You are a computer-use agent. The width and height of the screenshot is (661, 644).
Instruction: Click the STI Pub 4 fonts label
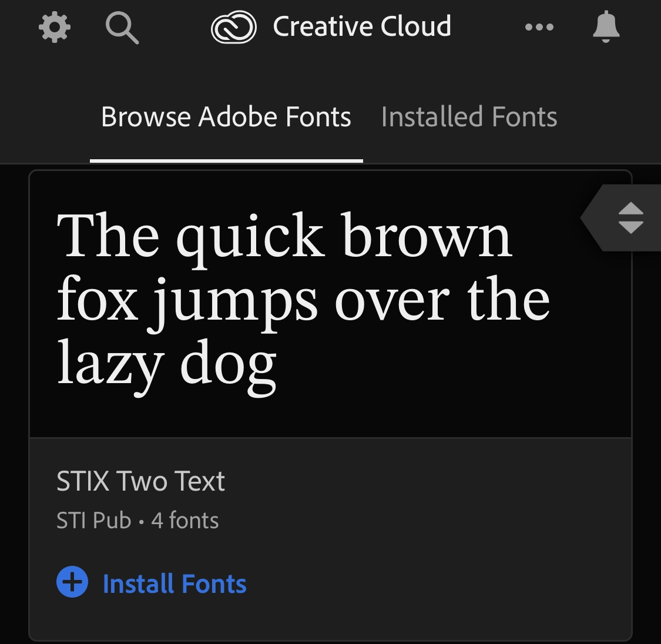[138, 521]
